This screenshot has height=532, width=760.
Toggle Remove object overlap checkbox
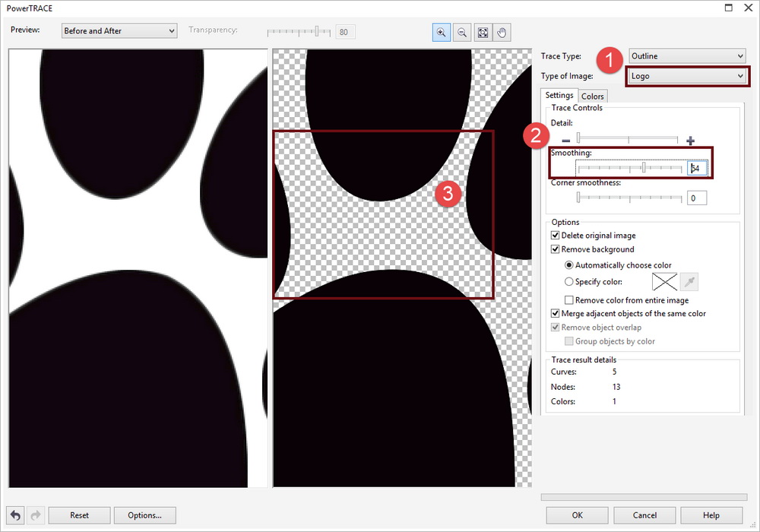click(x=556, y=327)
